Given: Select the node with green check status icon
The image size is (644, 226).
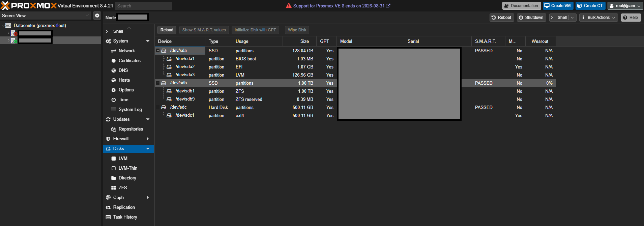Looking at the screenshot, I should point(13,40).
